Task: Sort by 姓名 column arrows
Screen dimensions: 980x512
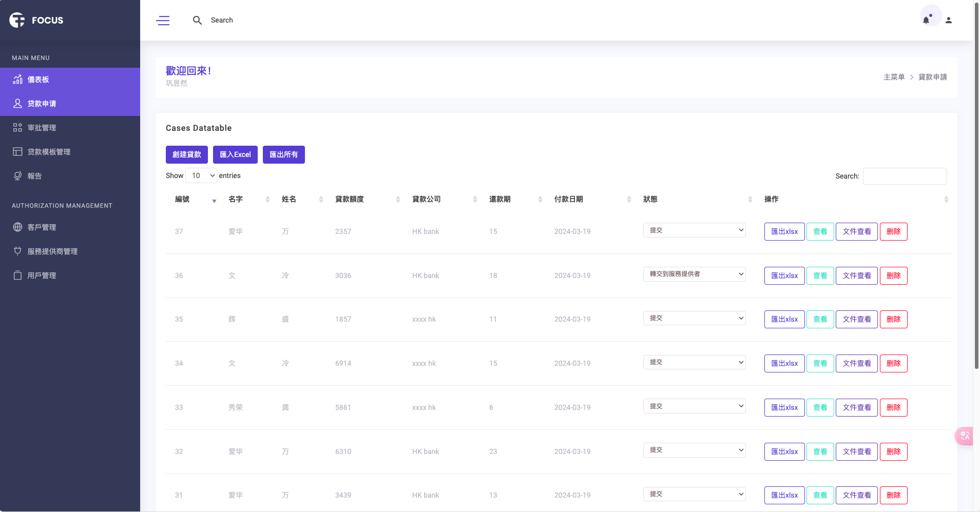Action: (321, 200)
